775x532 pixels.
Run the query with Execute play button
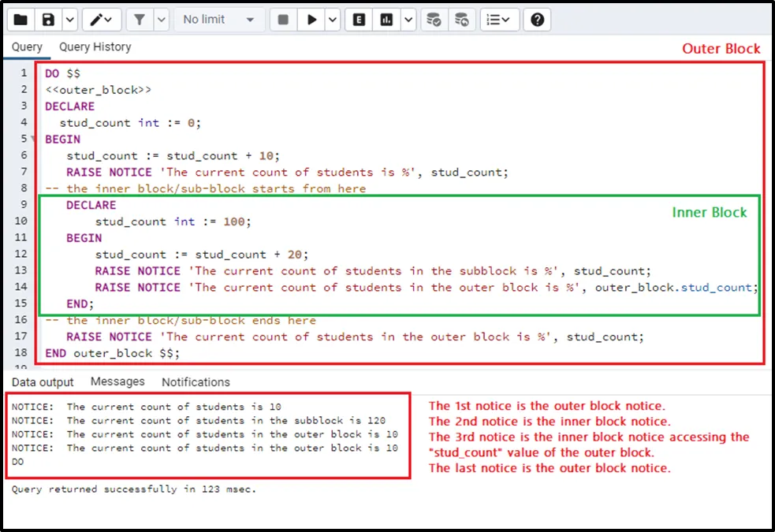(x=312, y=20)
